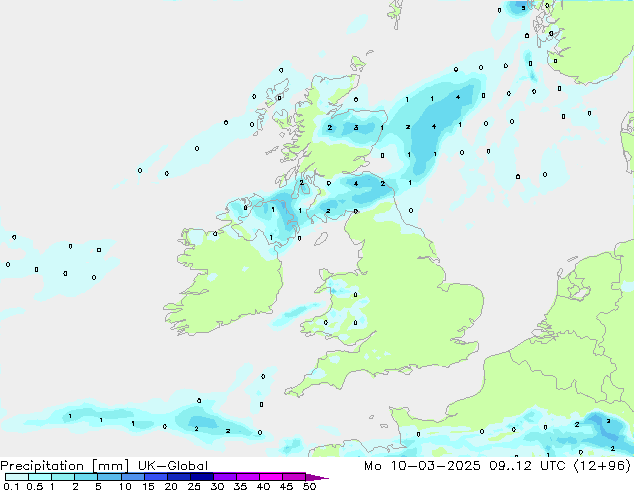Click the '50' legend scale label
Image resolution: width=634 pixels, height=490 pixels.
point(310,486)
